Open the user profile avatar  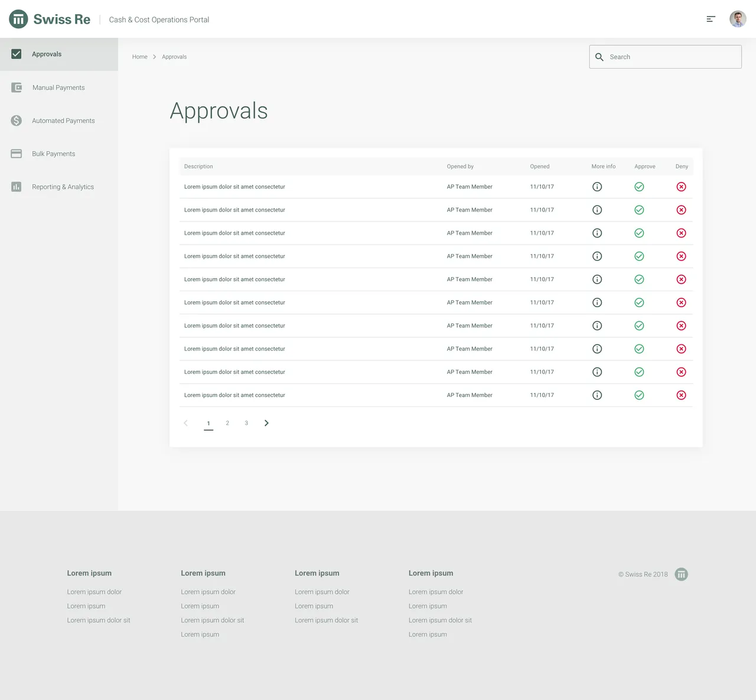(738, 18)
